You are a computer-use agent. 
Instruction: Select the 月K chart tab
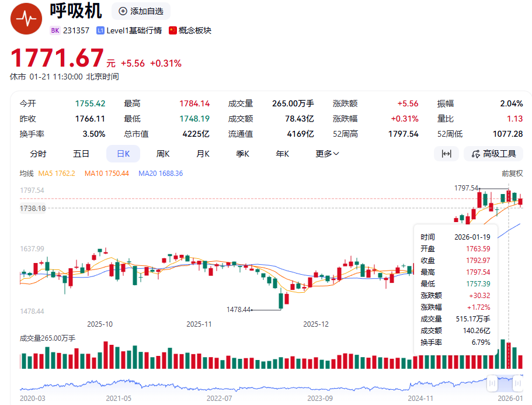(x=203, y=154)
